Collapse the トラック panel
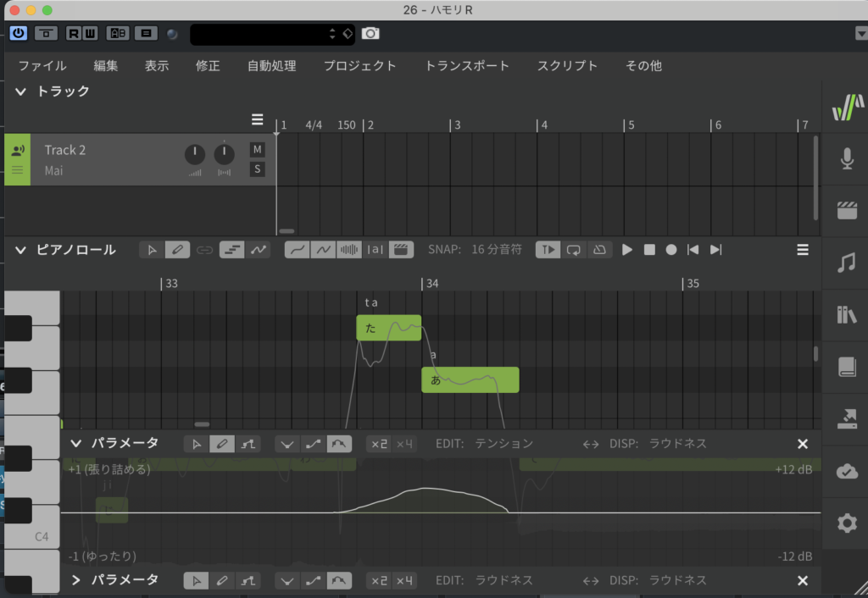The width and height of the screenshot is (868, 598). [20, 91]
